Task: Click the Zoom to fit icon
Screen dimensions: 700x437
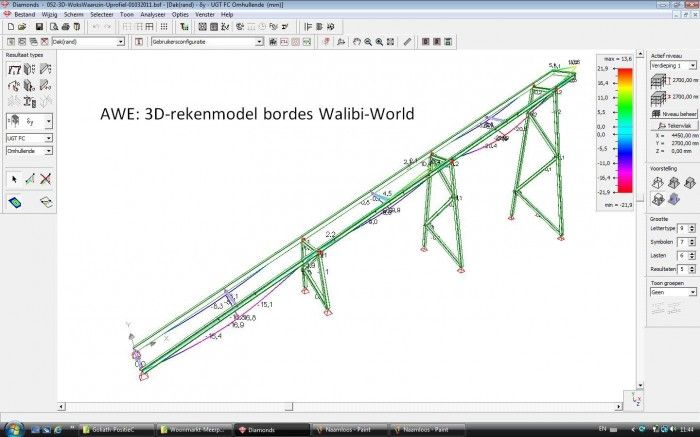Action: click(390, 42)
